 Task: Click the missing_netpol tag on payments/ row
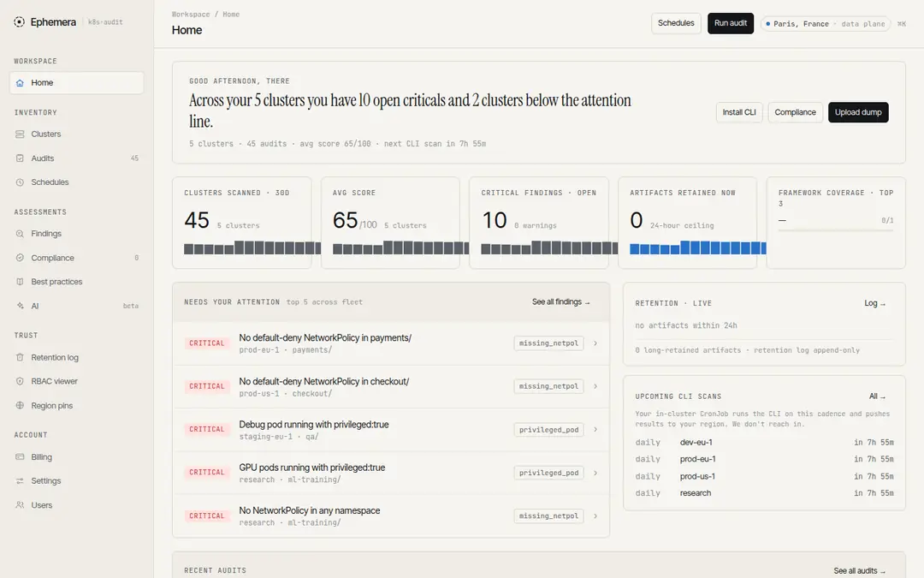[548, 343]
